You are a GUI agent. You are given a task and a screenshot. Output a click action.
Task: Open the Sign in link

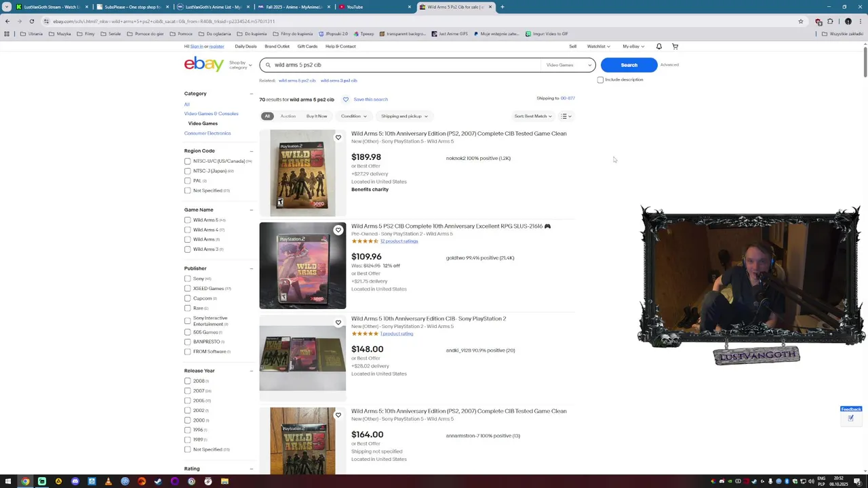197,46
